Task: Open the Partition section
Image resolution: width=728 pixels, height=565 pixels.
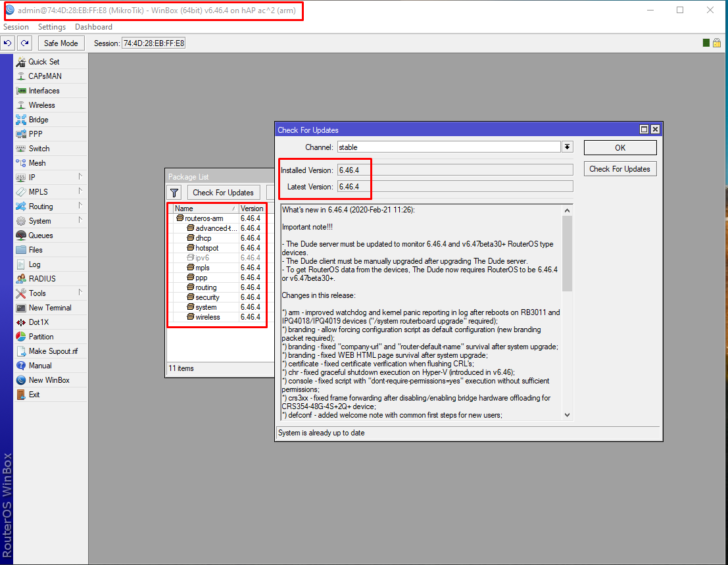Action: pyautogui.click(x=51, y=337)
